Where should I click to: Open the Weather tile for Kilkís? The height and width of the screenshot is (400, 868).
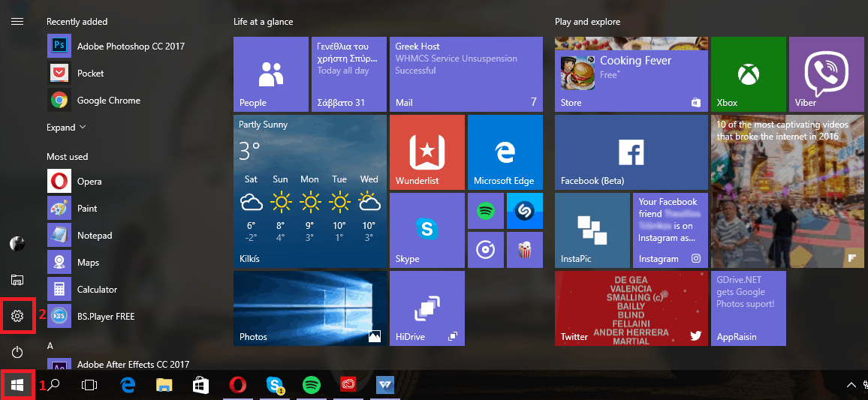(310, 191)
